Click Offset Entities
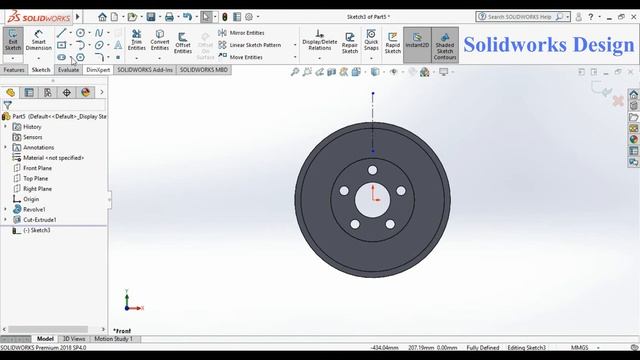 tap(183, 42)
